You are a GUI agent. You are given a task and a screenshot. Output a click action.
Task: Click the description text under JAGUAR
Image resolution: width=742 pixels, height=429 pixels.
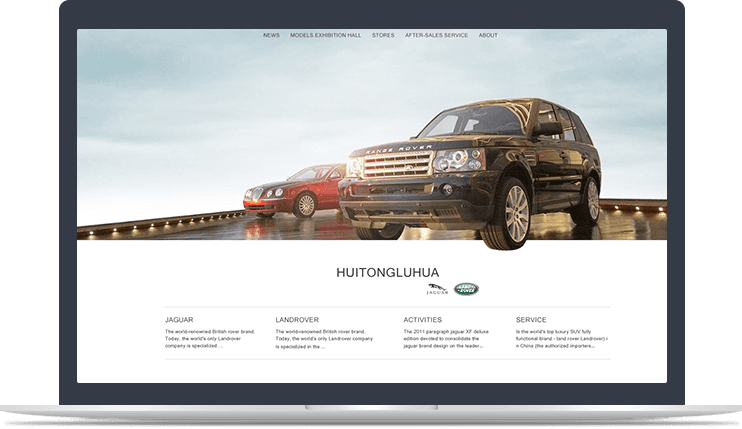point(210,338)
